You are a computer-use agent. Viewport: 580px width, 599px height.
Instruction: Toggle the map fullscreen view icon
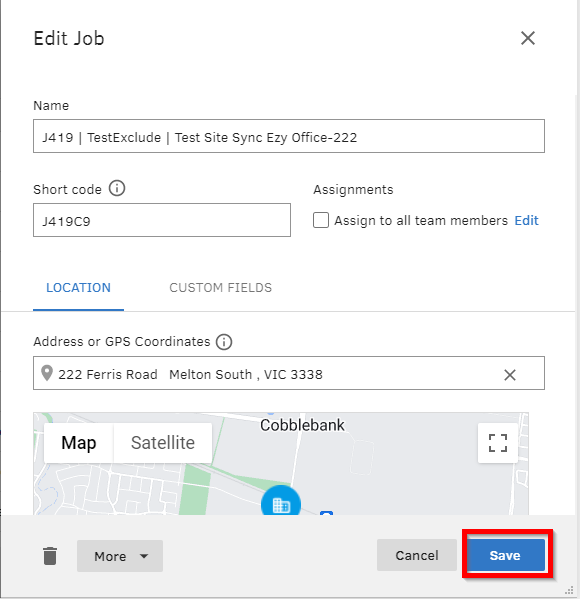coord(498,443)
